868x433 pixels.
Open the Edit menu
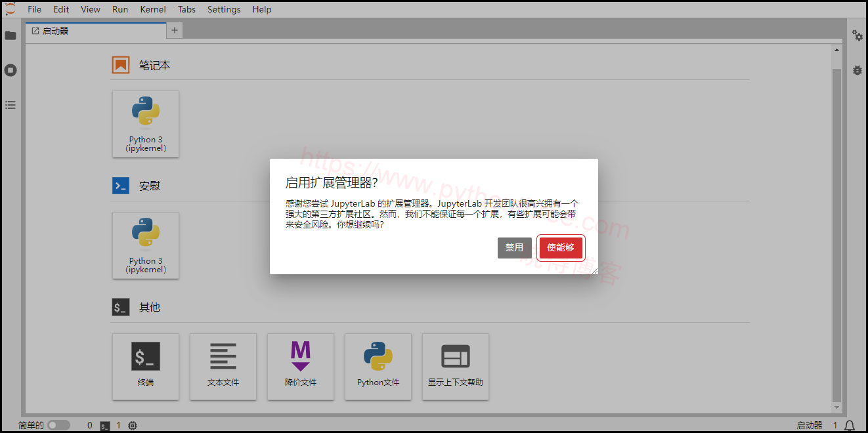[61, 9]
